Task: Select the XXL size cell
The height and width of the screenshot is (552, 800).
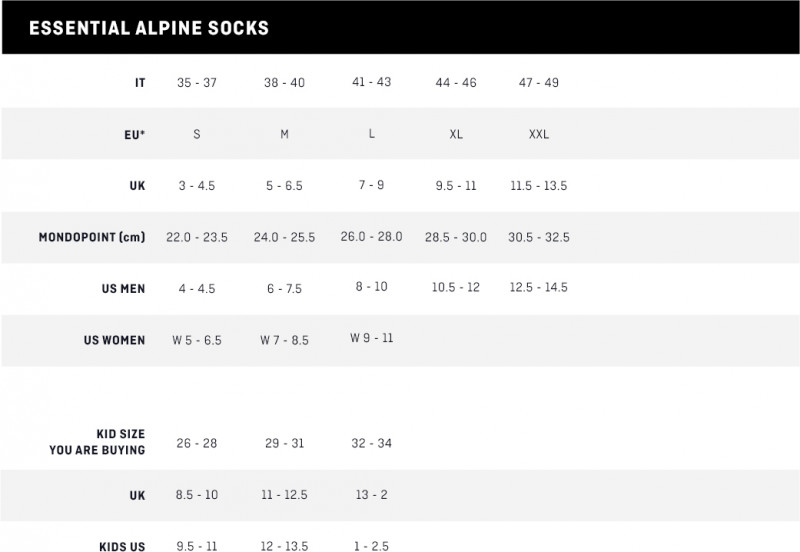Action: click(538, 134)
